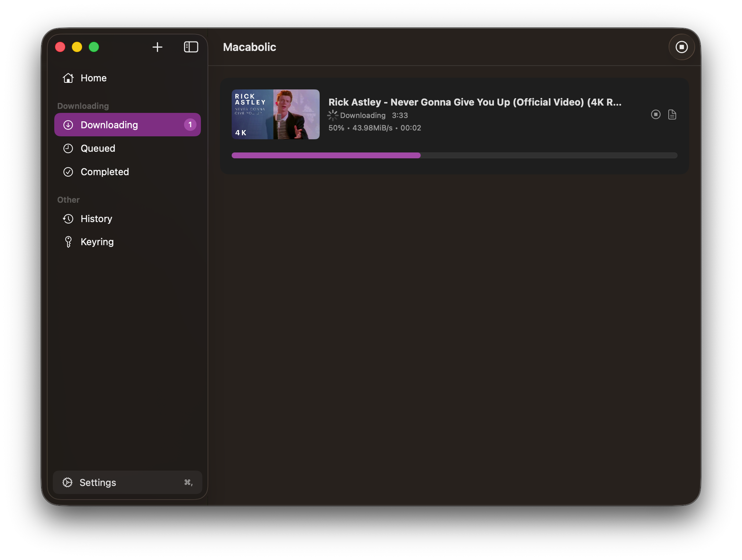Open the download log document icon
742x560 pixels.
pos(672,115)
